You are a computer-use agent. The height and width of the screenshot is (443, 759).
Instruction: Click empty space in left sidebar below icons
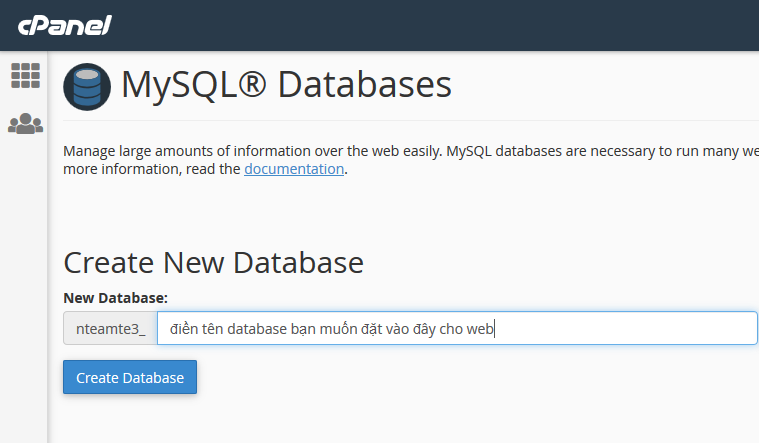pos(24,290)
